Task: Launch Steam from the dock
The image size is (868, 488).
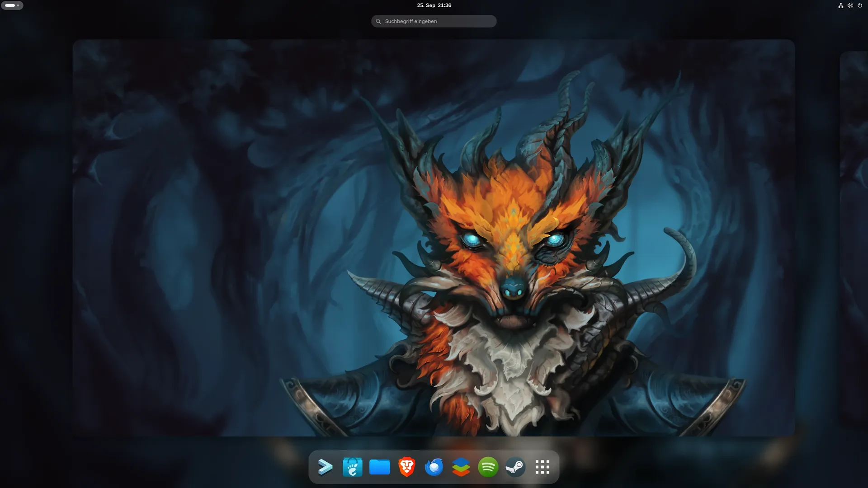Action: [515, 467]
